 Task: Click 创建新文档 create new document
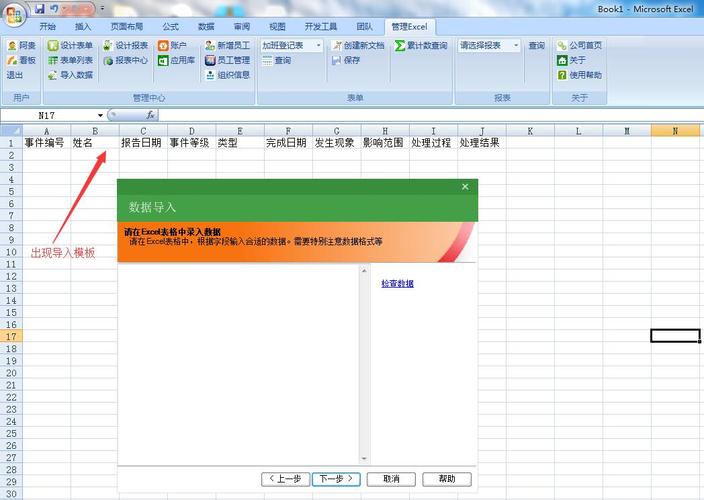click(358, 45)
